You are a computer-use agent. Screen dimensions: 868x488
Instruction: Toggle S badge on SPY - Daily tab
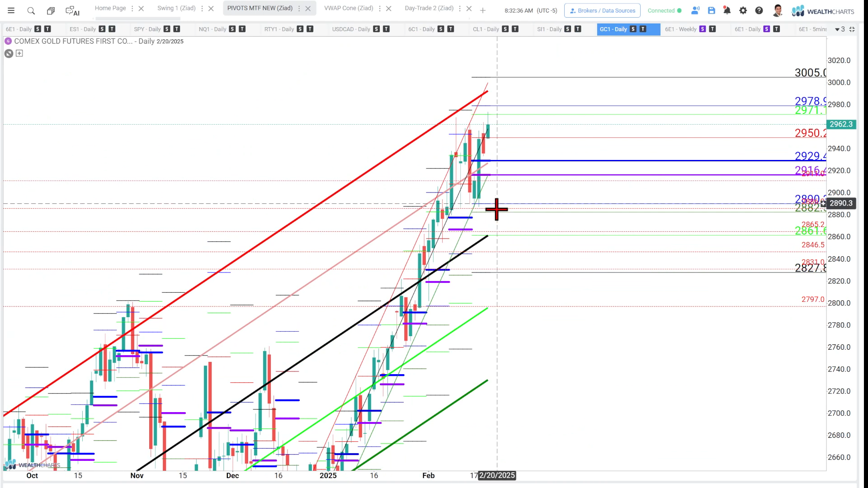167,29
